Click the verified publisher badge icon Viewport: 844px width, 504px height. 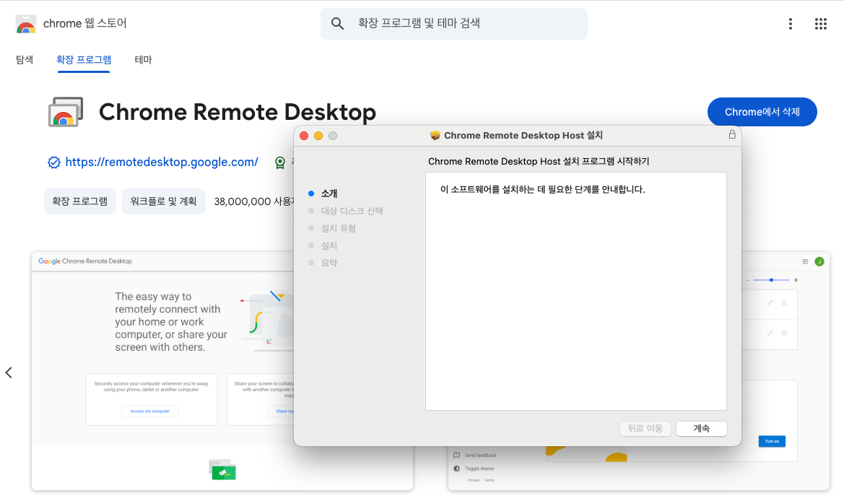(54, 162)
